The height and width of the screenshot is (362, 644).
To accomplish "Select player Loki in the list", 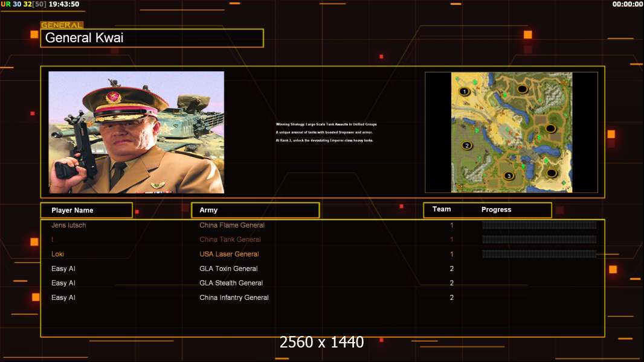I will click(58, 254).
